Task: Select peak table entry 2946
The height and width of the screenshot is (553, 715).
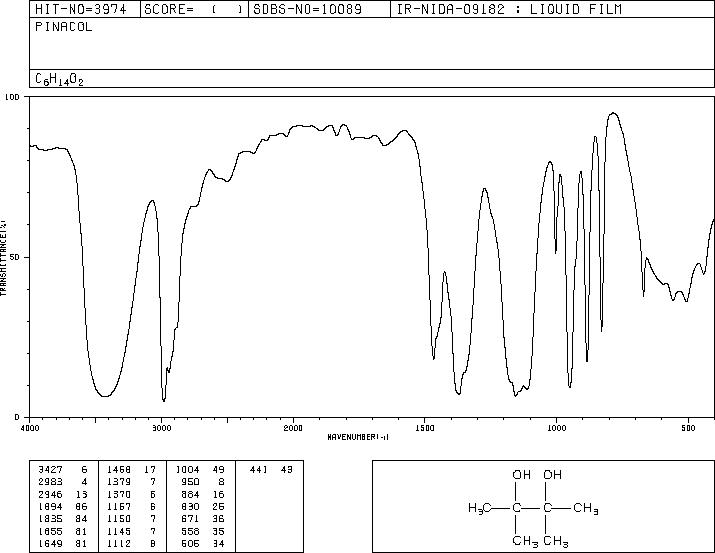Action: 51,494
